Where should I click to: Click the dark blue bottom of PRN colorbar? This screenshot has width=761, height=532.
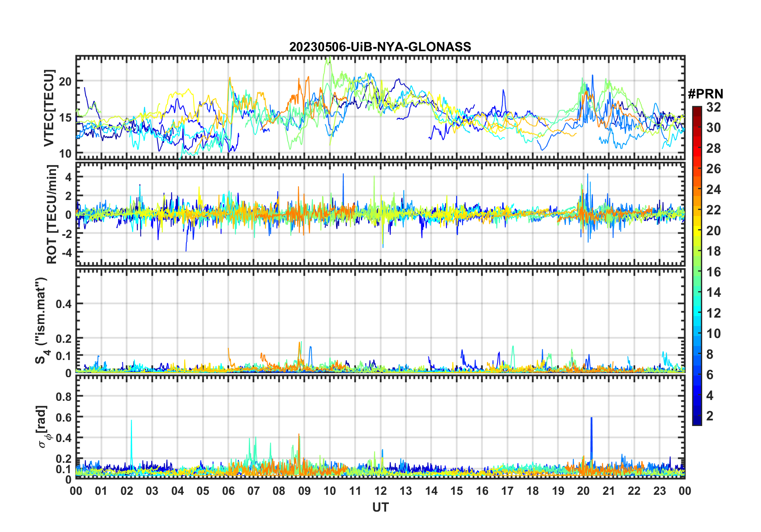(697, 421)
